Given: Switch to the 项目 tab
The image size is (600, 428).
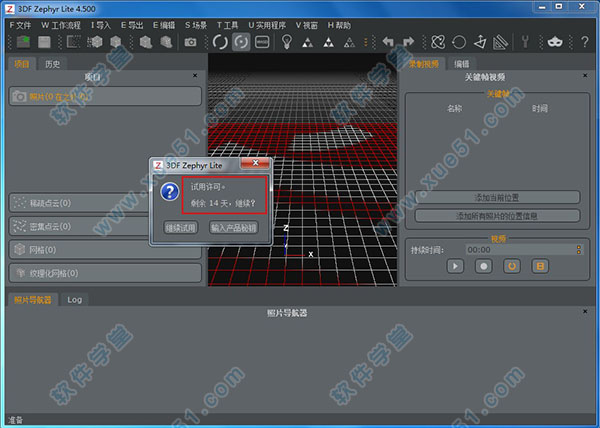Looking at the screenshot, I should (22, 64).
